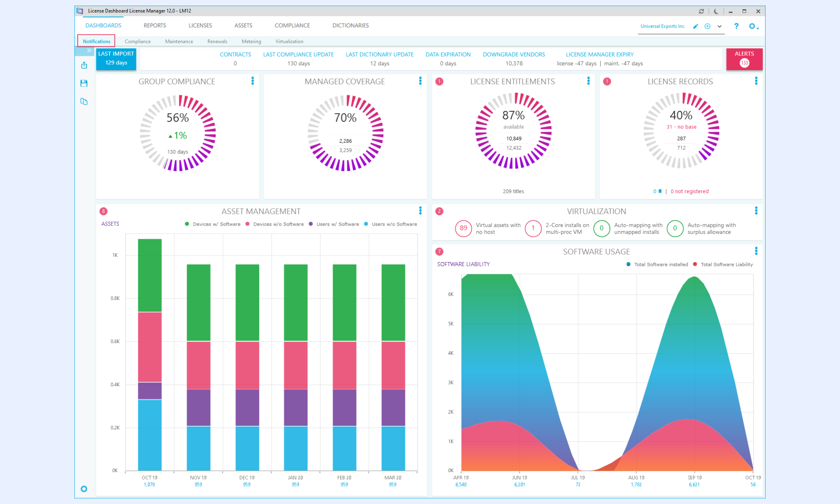Viewport: 840px width, 504px height.
Task: Click the save disk icon in sidebar
Action: (x=84, y=83)
